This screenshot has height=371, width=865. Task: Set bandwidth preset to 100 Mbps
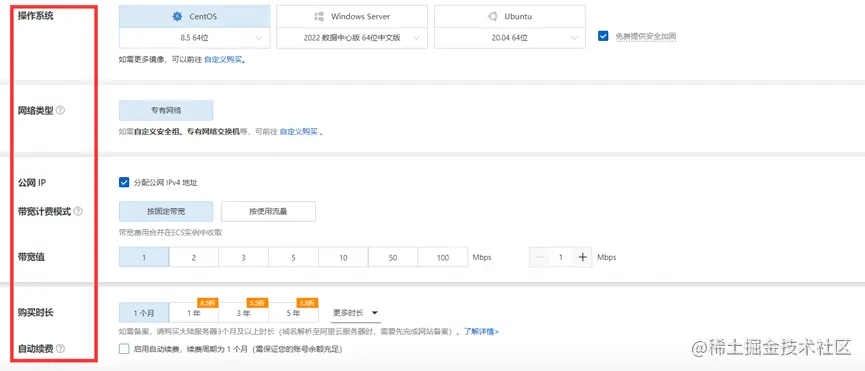coord(442,257)
